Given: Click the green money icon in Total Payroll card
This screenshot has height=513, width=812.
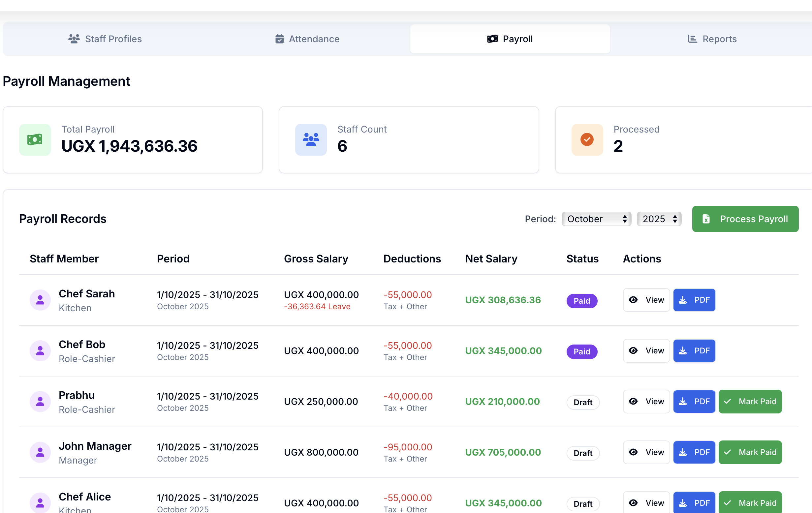Looking at the screenshot, I should pos(35,139).
